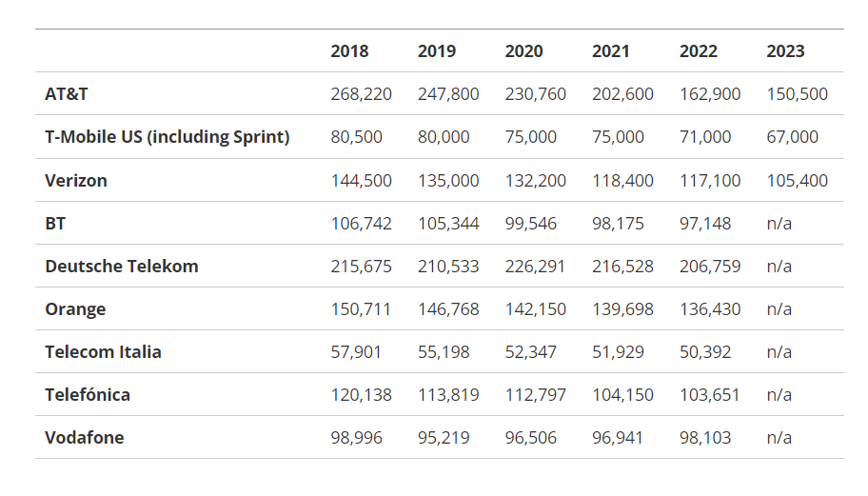Image resolution: width=868 pixels, height=496 pixels.
Task: Click the T-Mobile US (including Sprint) label
Action: [x=168, y=137]
